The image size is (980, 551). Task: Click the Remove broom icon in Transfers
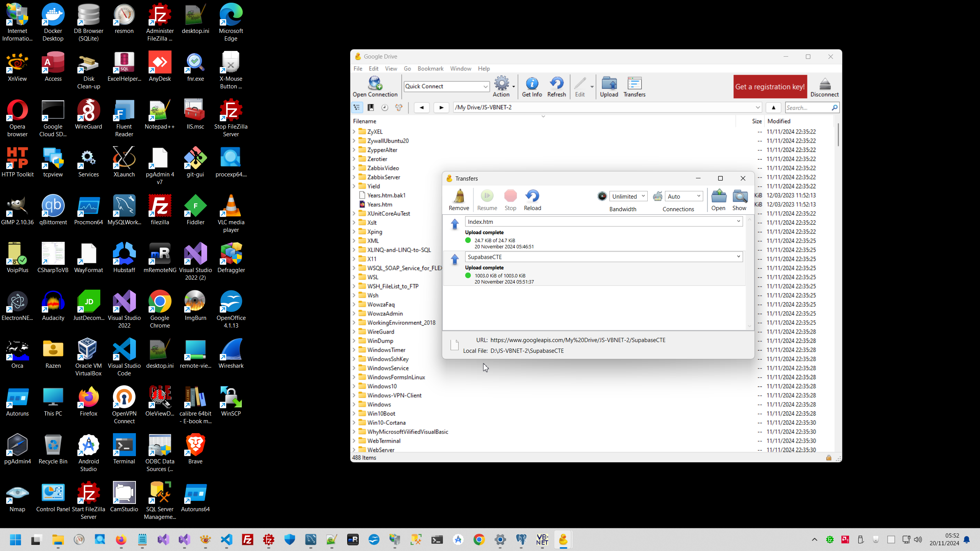point(459,197)
